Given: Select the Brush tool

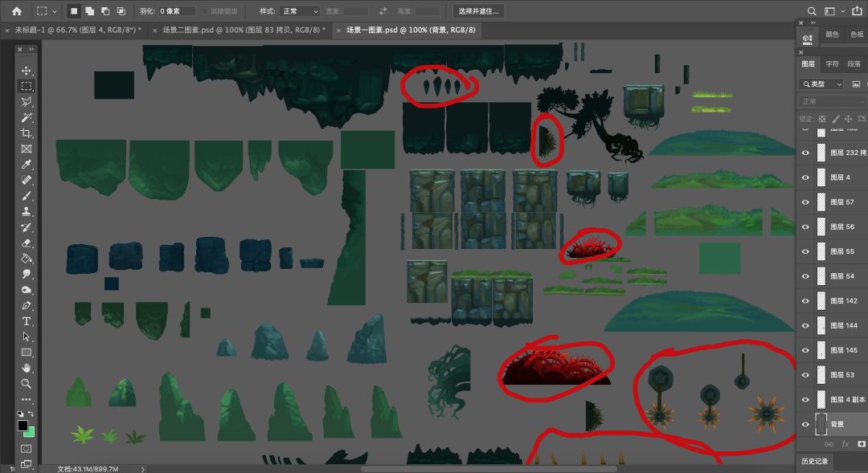Looking at the screenshot, I should pyautogui.click(x=26, y=196).
